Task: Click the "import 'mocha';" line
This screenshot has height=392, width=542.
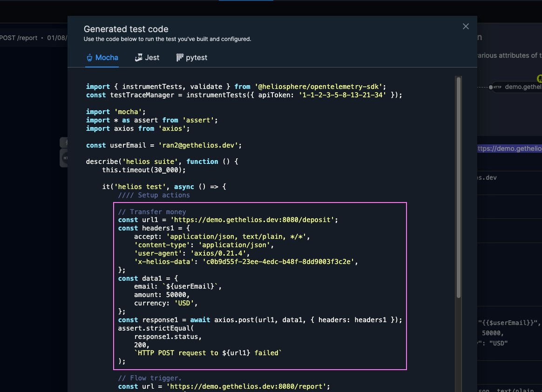Action: pyautogui.click(x=116, y=112)
